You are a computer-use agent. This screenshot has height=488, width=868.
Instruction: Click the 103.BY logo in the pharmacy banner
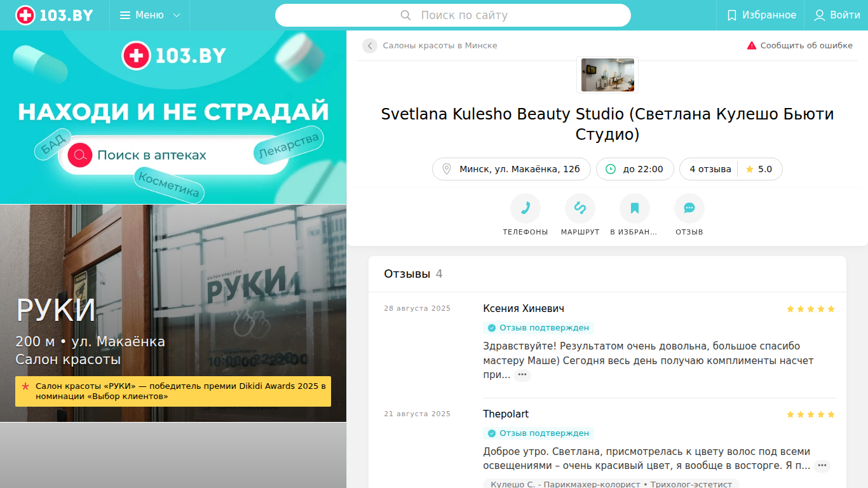[x=173, y=56]
